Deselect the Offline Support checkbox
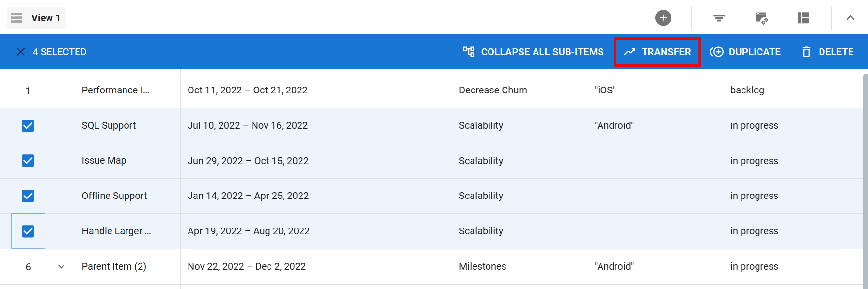Screen dimensions: 868x289 click(28, 196)
